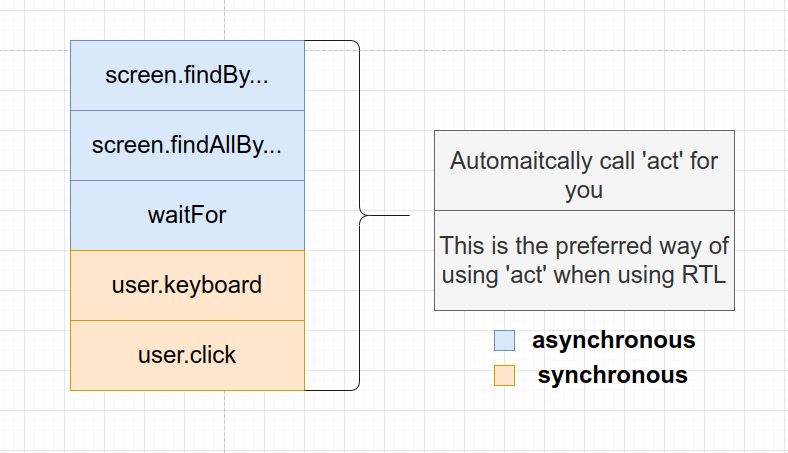788x453 pixels.
Task: Click the user.click orange box
Action: [x=187, y=355]
